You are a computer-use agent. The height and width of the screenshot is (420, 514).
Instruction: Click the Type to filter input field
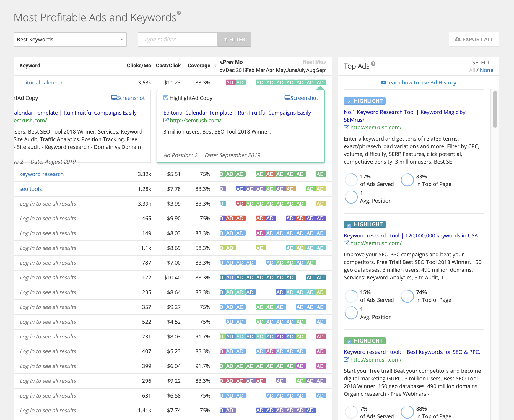tap(178, 40)
